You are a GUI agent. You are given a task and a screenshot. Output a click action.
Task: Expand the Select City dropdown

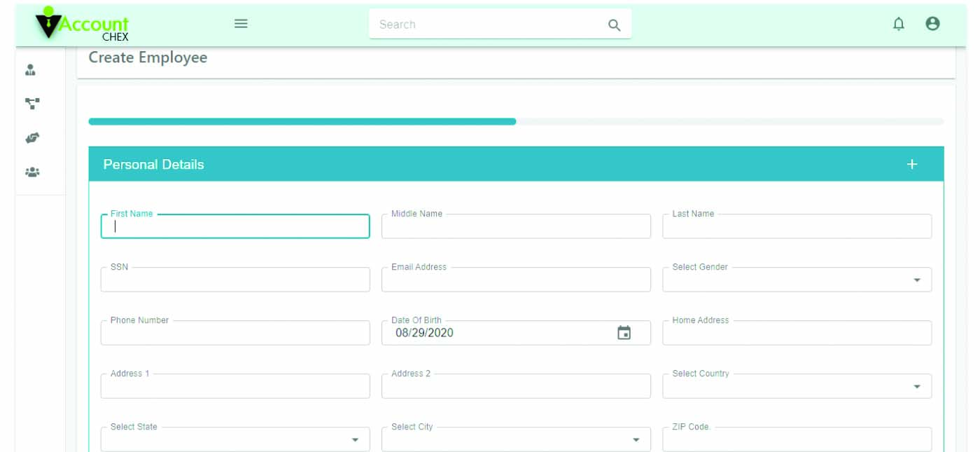pos(516,439)
